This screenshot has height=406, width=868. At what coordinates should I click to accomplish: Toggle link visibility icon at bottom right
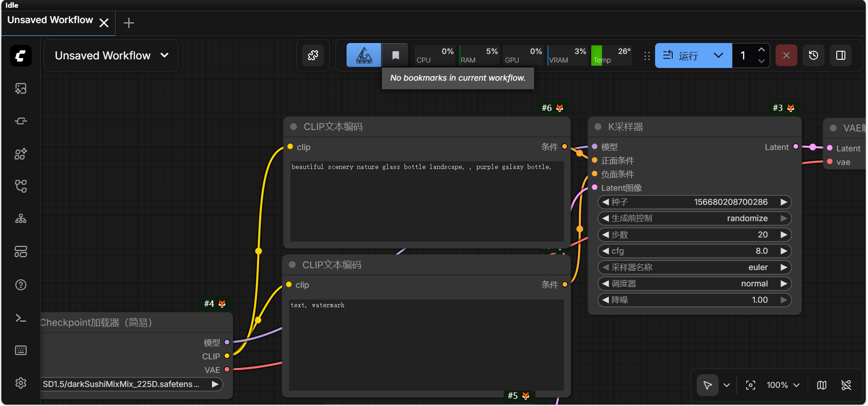[846, 385]
